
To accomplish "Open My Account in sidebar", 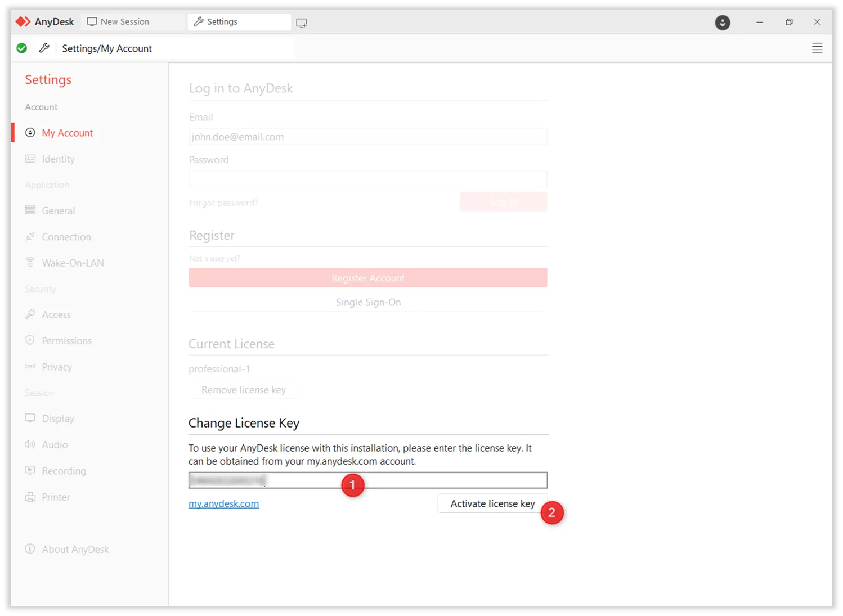I will click(67, 133).
